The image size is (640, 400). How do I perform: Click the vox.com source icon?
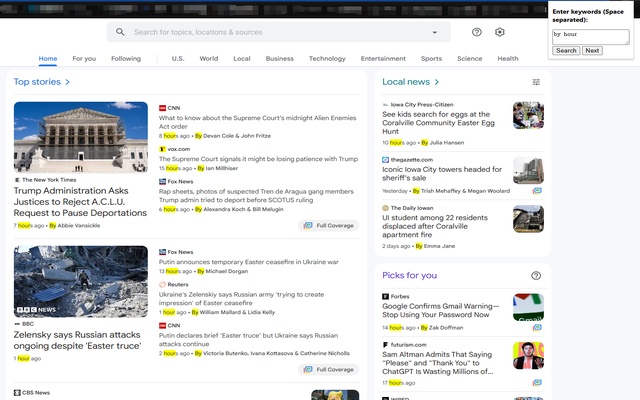click(x=162, y=149)
